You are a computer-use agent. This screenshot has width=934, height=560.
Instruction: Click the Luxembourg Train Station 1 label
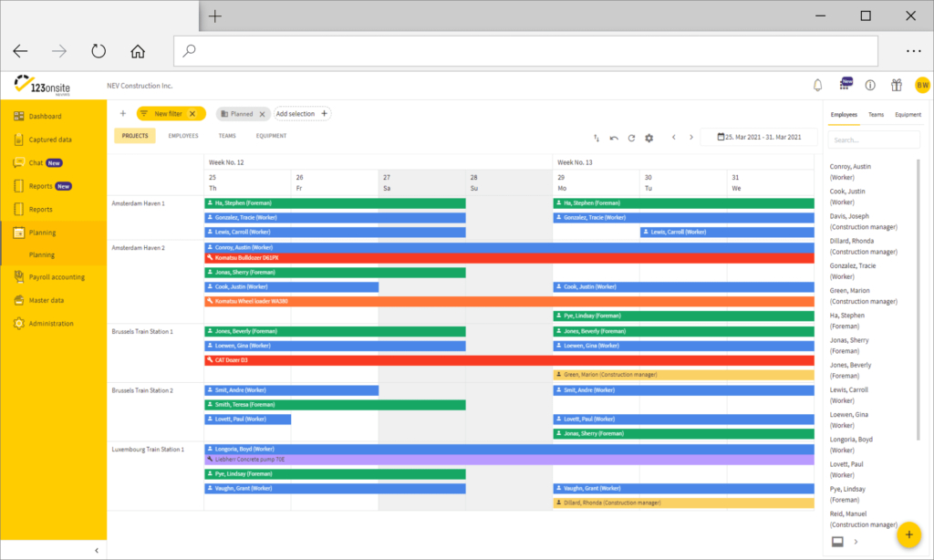tap(148, 450)
